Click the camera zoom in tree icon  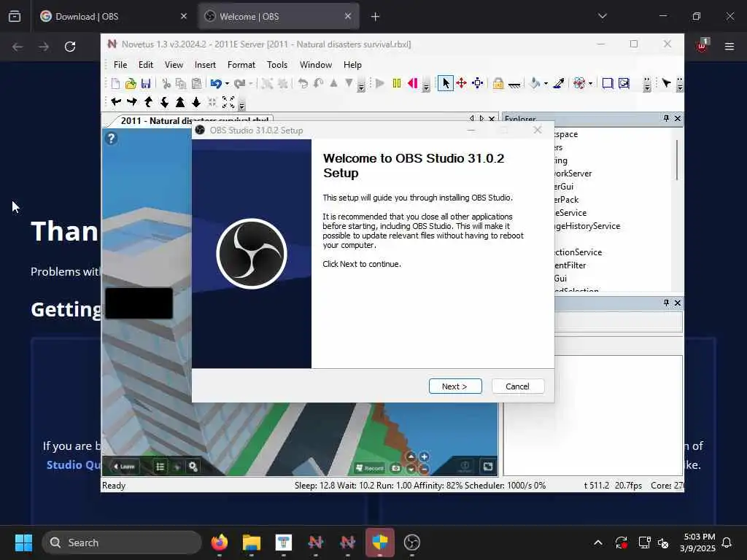pyautogui.click(x=180, y=102)
